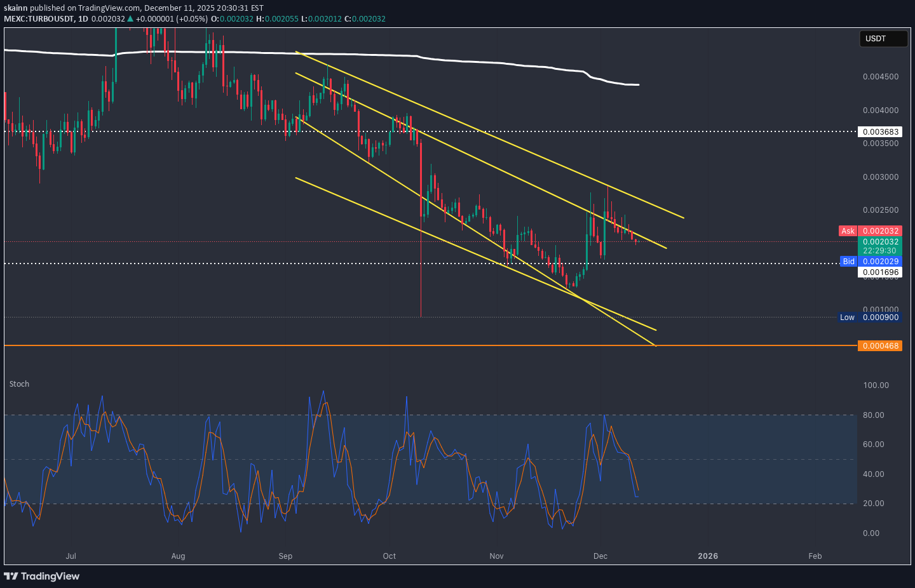Click the TradingView logo icon
Image resolution: width=915 pixels, height=588 pixels.
coord(11,576)
